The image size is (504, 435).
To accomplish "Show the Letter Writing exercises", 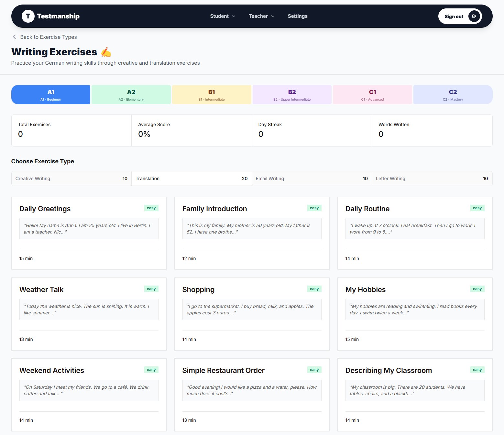I will coord(432,179).
